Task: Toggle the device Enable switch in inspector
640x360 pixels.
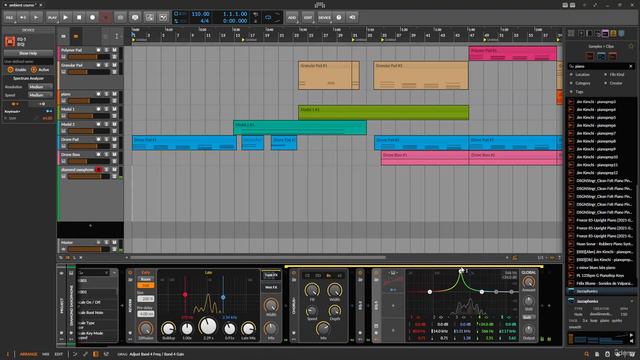Action: [x=11, y=70]
